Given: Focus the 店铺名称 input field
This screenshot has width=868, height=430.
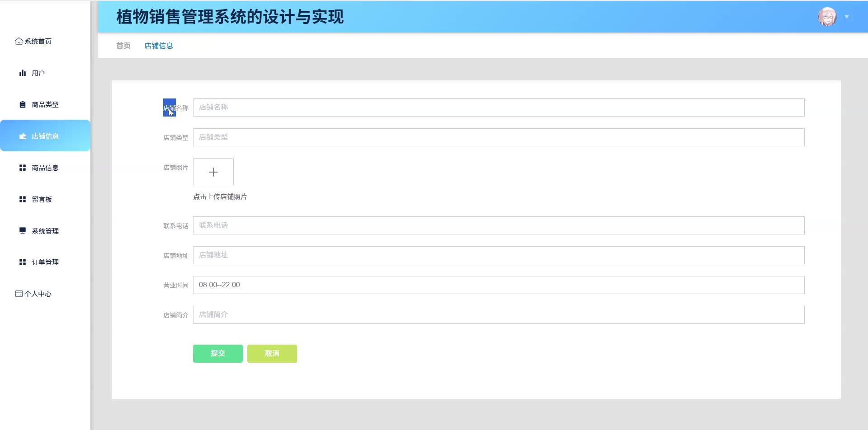Looking at the screenshot, I should tap(499, 107).
